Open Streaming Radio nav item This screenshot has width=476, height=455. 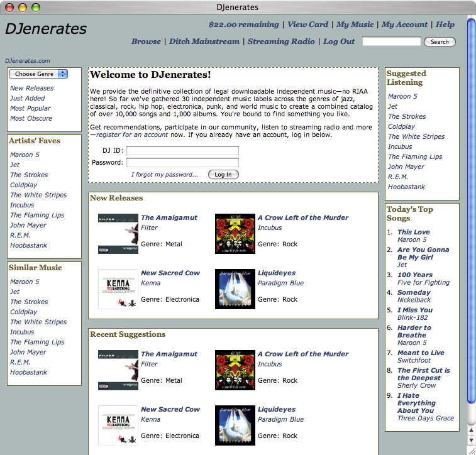pos(281,41)
